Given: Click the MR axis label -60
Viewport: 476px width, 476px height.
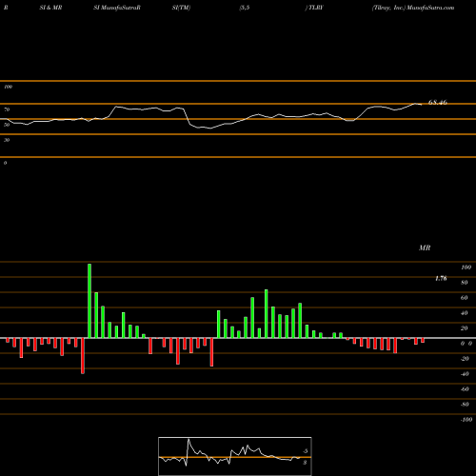Looking at the screenshot, I should coord(465,389).
